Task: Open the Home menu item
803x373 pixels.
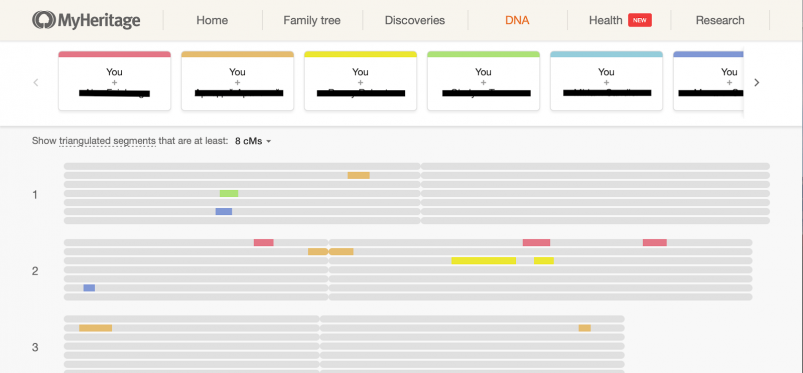Action: [212, 20]
